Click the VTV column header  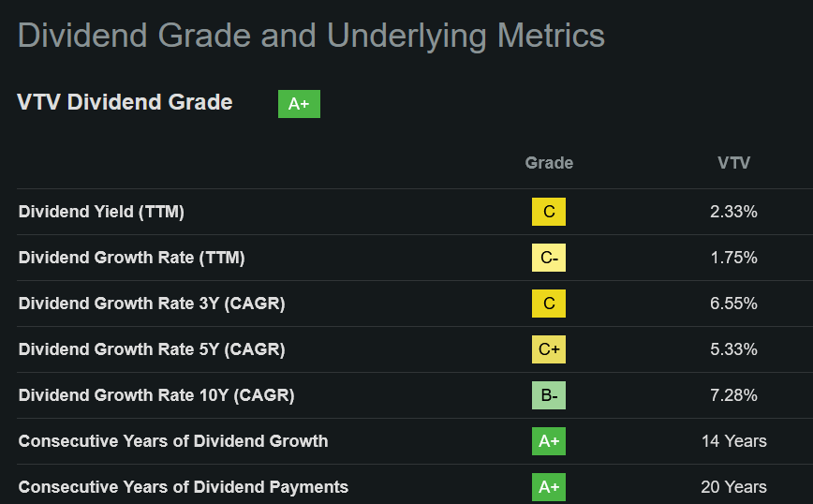coord(733,163)
